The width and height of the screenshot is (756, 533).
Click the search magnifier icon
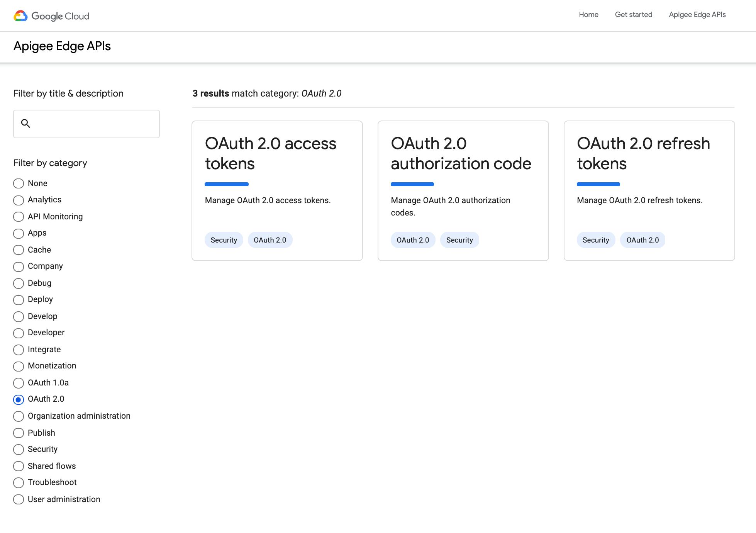(25, 124)
